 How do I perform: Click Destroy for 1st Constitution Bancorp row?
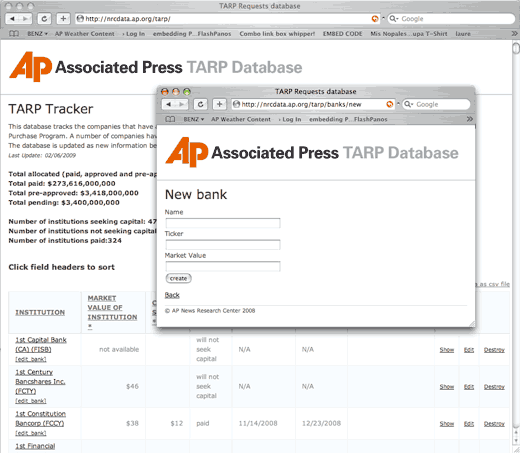(x=494, y=424)
